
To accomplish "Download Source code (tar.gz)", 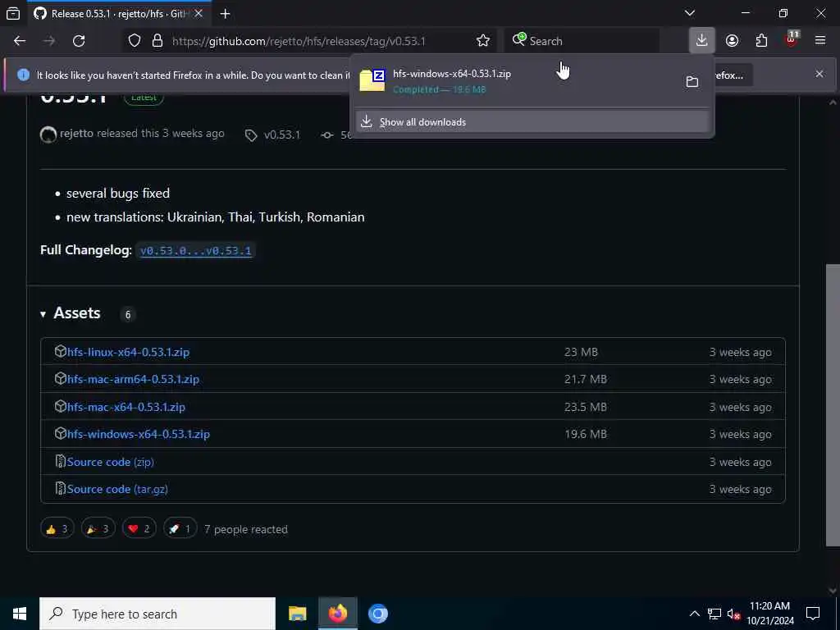I will pos(117,489).
